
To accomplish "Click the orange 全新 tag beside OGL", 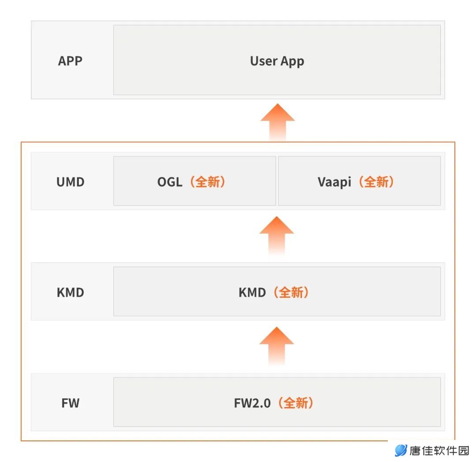I will coord(208,182).
